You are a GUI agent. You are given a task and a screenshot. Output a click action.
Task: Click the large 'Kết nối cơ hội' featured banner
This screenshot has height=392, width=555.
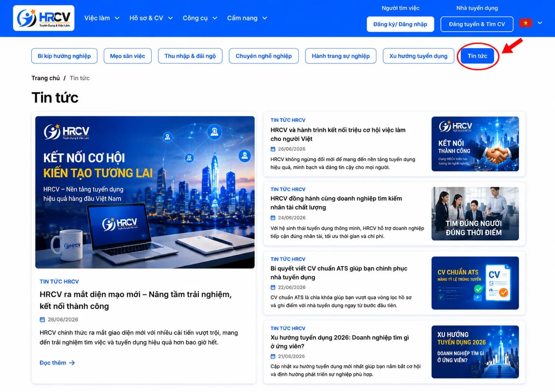(145, 192)
